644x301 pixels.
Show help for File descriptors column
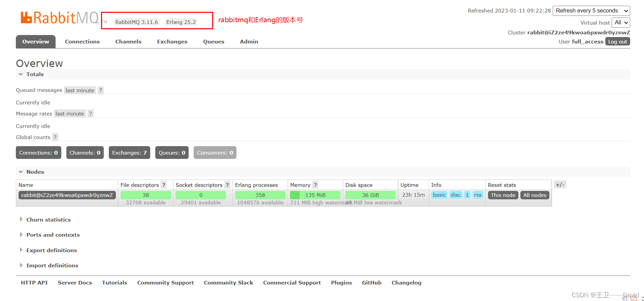(x=164, y=185)
